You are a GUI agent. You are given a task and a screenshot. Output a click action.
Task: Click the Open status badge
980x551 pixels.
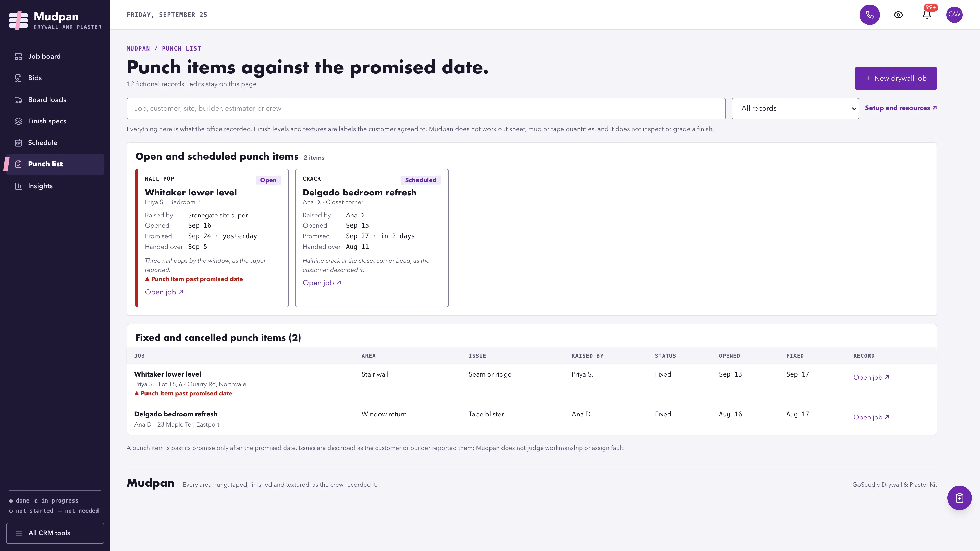click(268, 180)
